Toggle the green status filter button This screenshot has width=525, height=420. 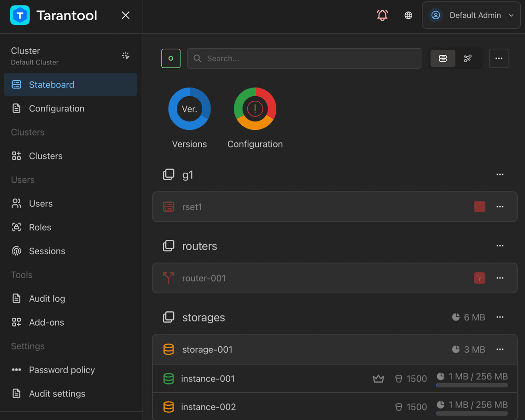click(171, 58)
